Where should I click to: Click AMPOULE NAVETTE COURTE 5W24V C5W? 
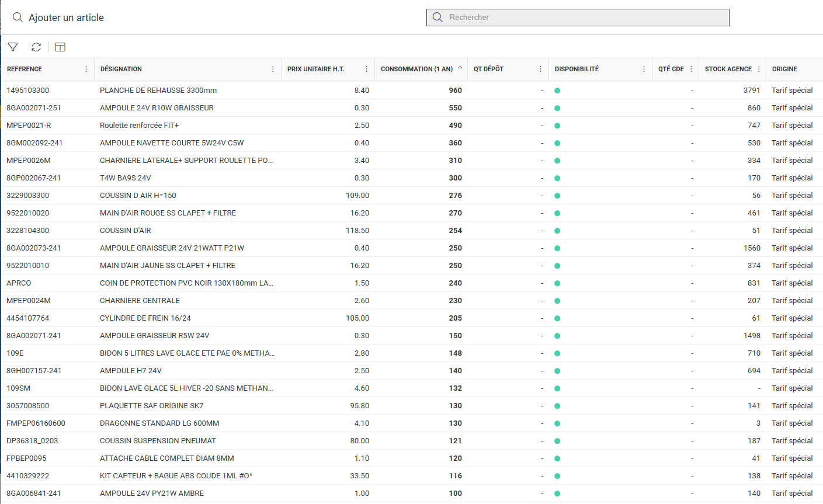click(172, 143)
